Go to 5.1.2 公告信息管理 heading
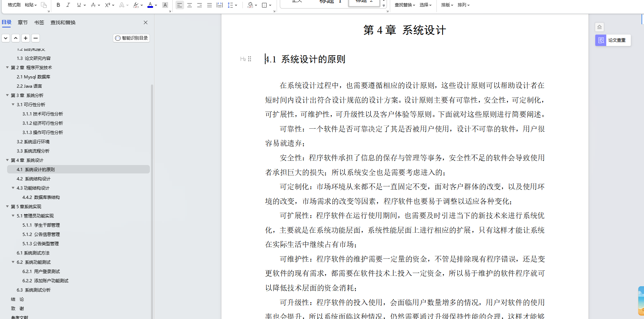This screenshot has height=319, width=644. (x=41, y=234)
